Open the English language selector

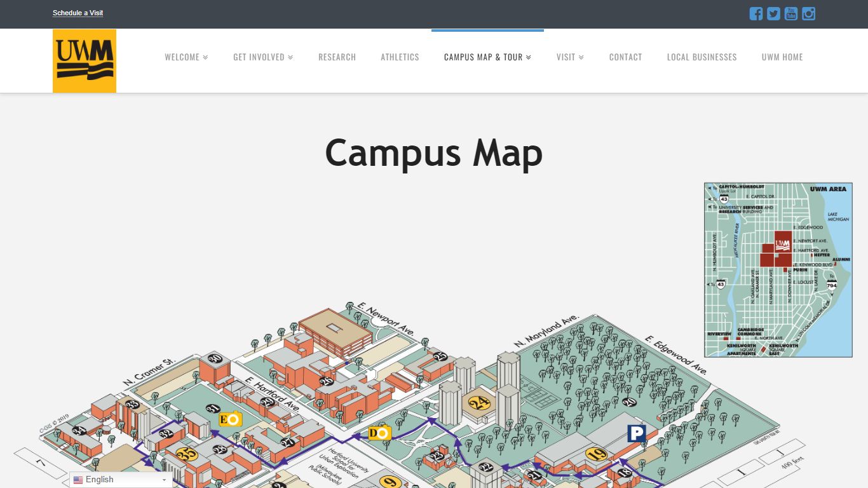(121, 480)
